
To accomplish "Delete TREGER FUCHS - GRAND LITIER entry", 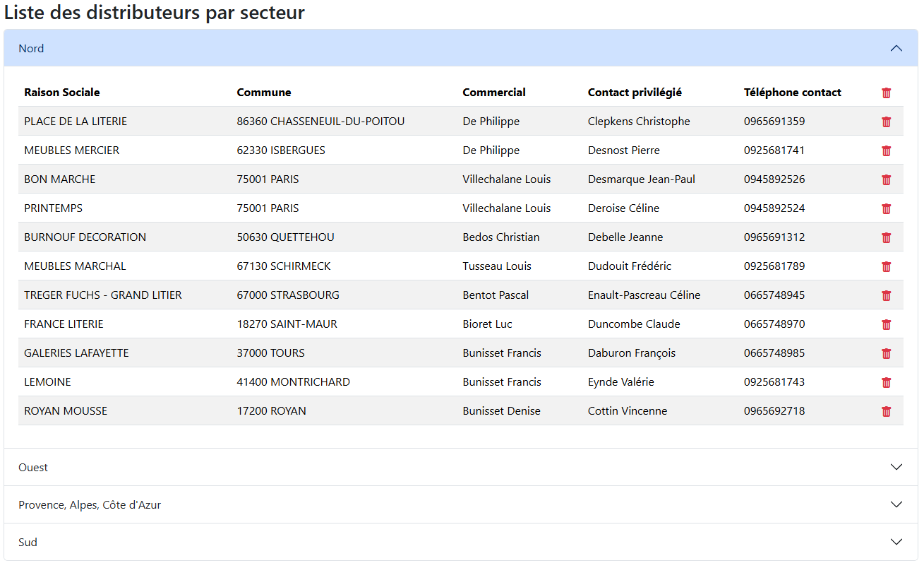I will pos(887,295).
